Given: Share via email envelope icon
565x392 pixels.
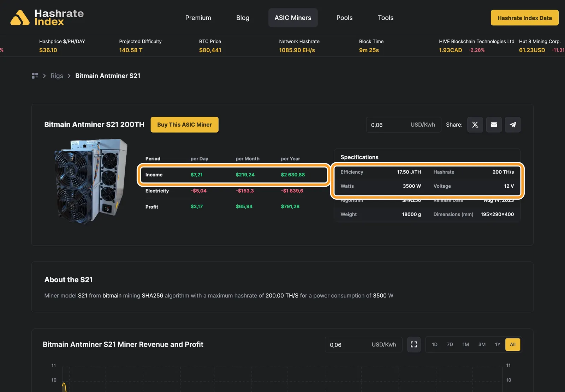Looking at the screenshot, I should coord(494,125).
